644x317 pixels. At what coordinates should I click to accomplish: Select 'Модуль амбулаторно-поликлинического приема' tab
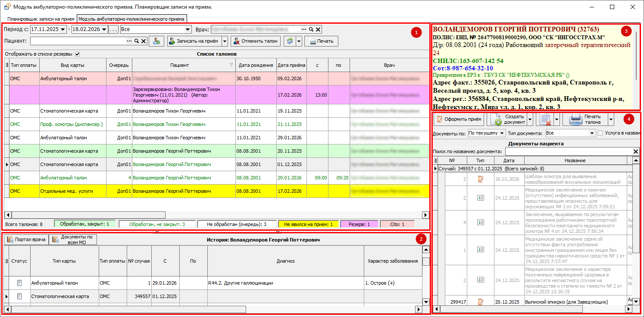tap(131, 19)
